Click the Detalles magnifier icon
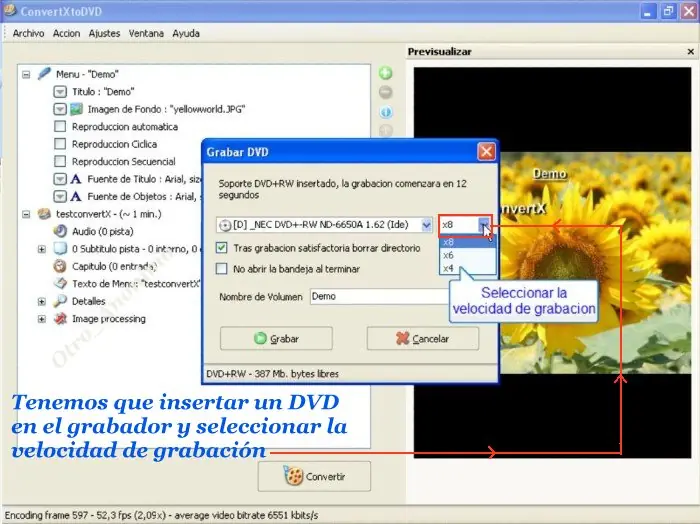Viewport: 700px width, 524px height. point(60,301)
